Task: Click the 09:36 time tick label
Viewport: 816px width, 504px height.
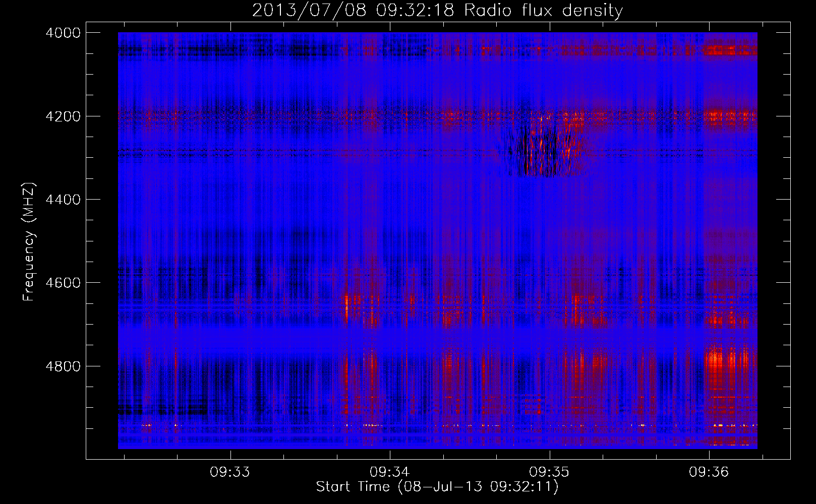Action: tap(709, 472)
